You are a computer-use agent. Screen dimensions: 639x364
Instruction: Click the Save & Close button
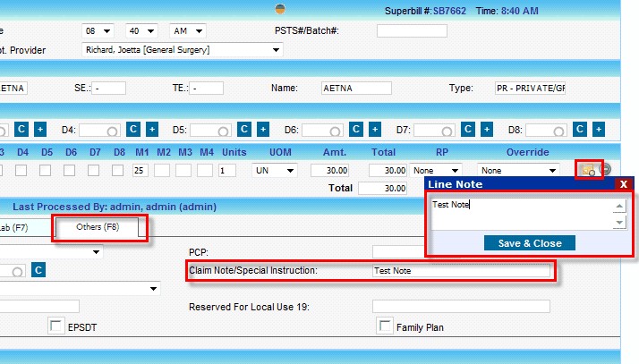529,243
